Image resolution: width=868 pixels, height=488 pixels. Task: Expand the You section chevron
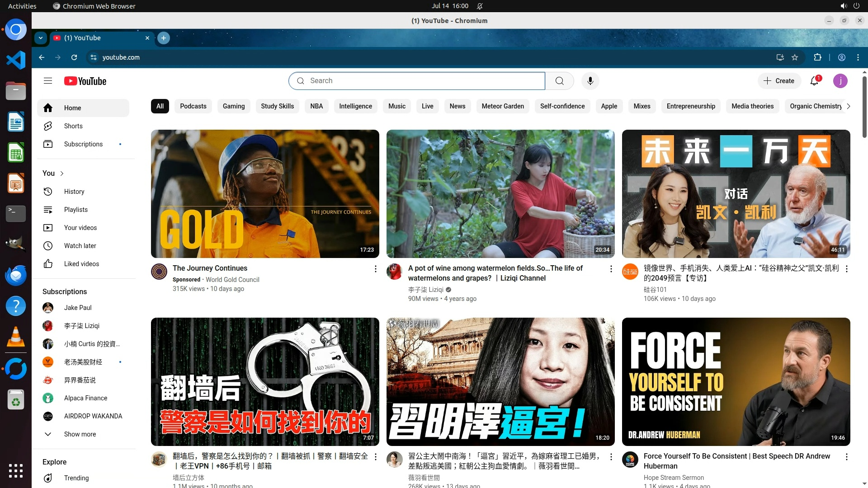click(x=62, y=174)
